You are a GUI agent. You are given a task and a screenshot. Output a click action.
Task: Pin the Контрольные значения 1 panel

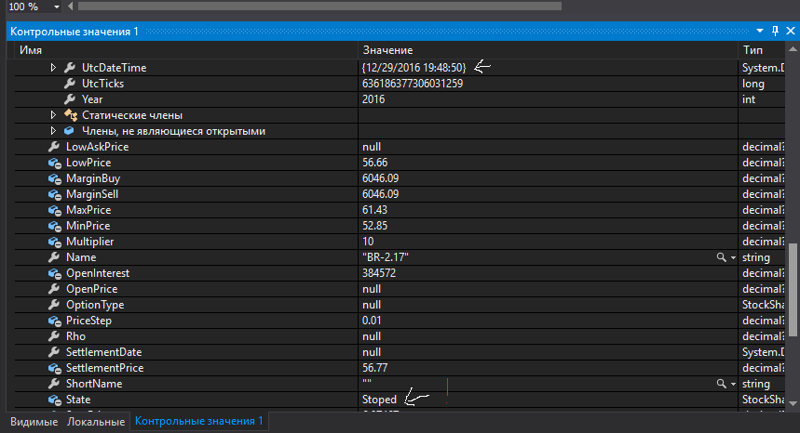pyautogui.click(x=774, y=32)
